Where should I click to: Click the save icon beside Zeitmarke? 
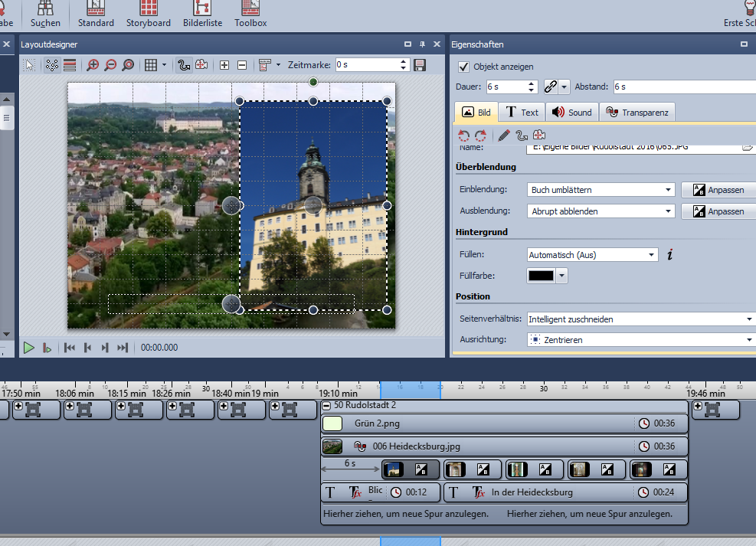click(x=420, y=65)
